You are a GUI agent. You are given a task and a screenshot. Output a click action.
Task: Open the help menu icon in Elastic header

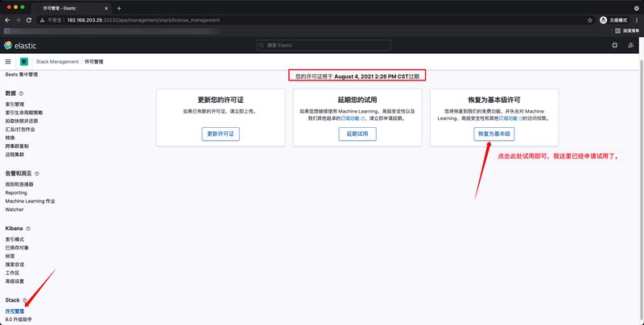[614, 46]
